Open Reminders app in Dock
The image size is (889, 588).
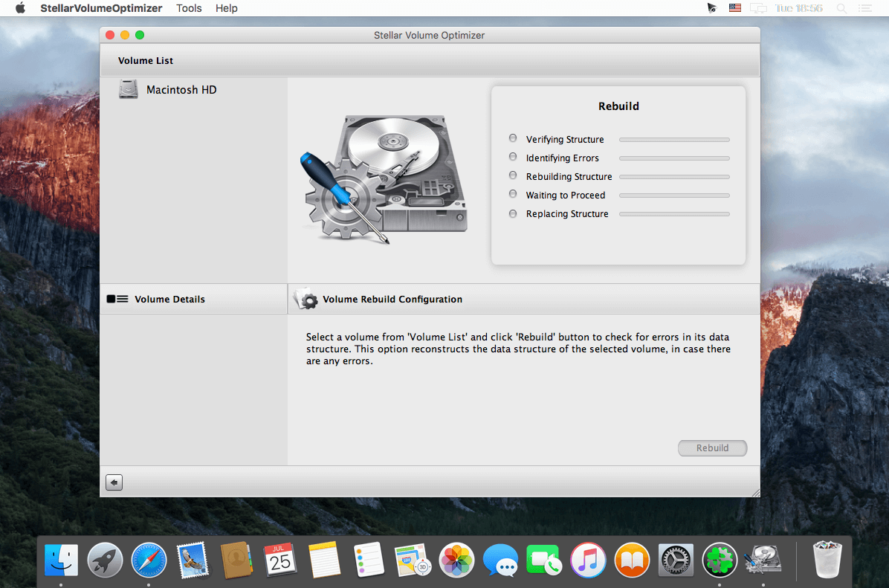[369, 560]
